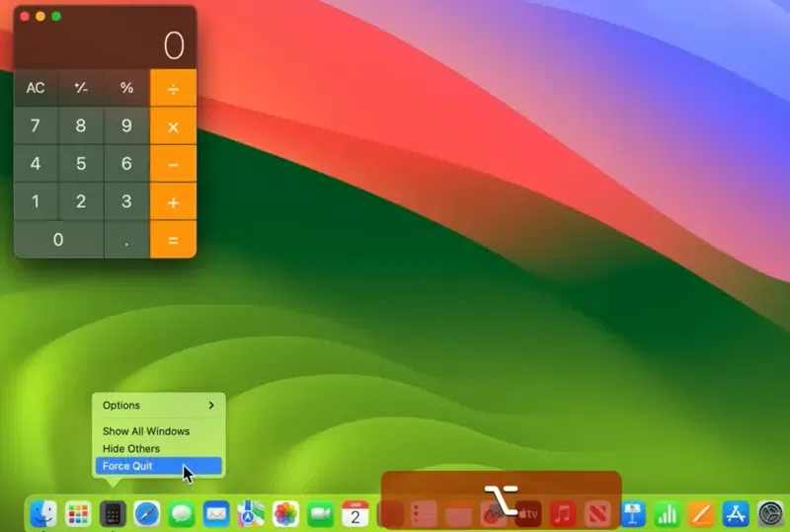This screenshot has width=790, height=532.
Task: Open Mail from the Dock
Action: pyautogui.click(x=216, y=514)
